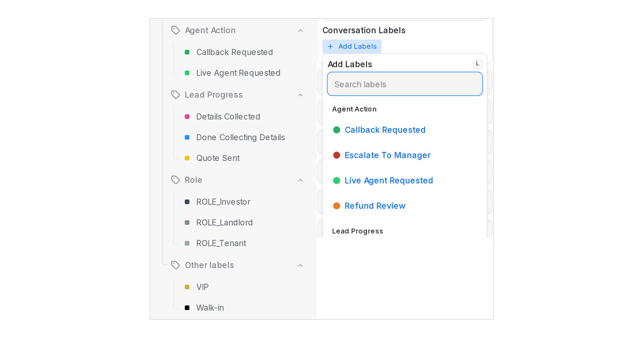Open the ROLE_Landlord sidebar label
Viewport: 644px width, 338px height.
click(224, 223)
